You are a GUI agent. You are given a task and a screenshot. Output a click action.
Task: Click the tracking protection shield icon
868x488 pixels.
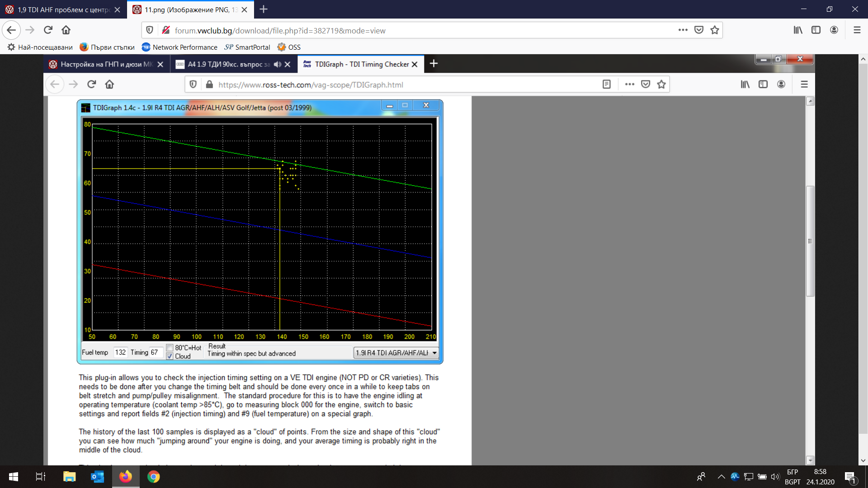click(x=150, y=30)
